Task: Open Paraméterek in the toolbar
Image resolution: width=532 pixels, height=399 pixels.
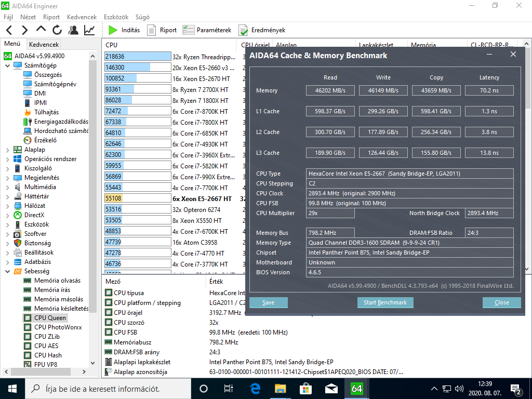Action: pos(207,30)
